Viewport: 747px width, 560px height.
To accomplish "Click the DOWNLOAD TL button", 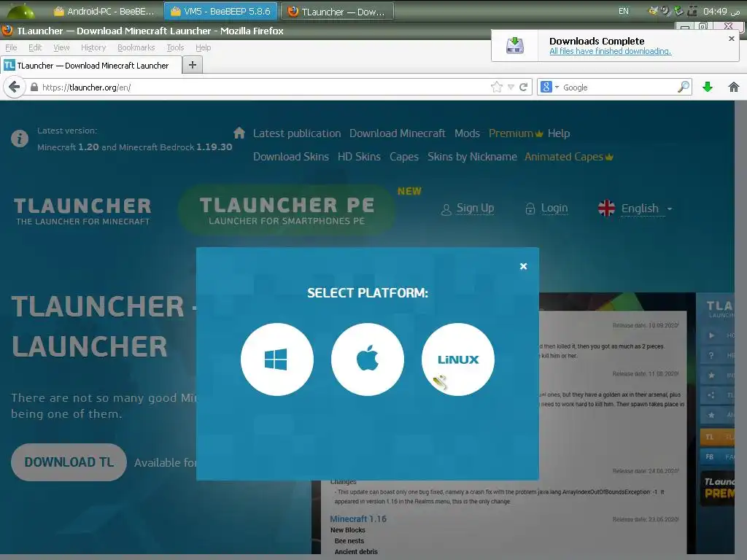I will pos(69,462).
